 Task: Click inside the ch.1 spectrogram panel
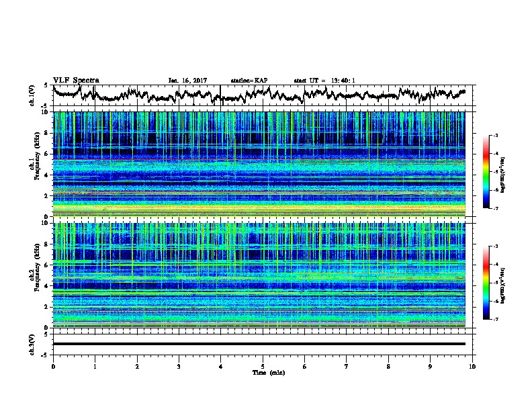tap(259, 164)
